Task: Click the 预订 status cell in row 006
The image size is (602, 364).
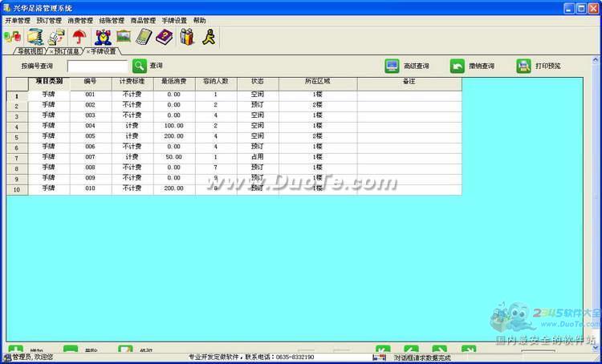Action: tap(258, 147)
